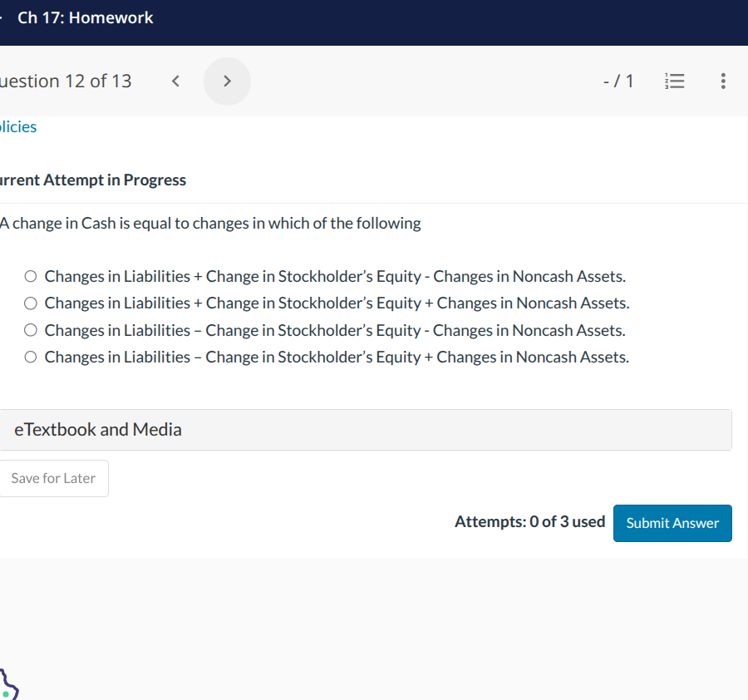Select option Liabilities + Equity - Noncash Assets
This screenshot has height=700, width=748.
(x=31, y=276)
